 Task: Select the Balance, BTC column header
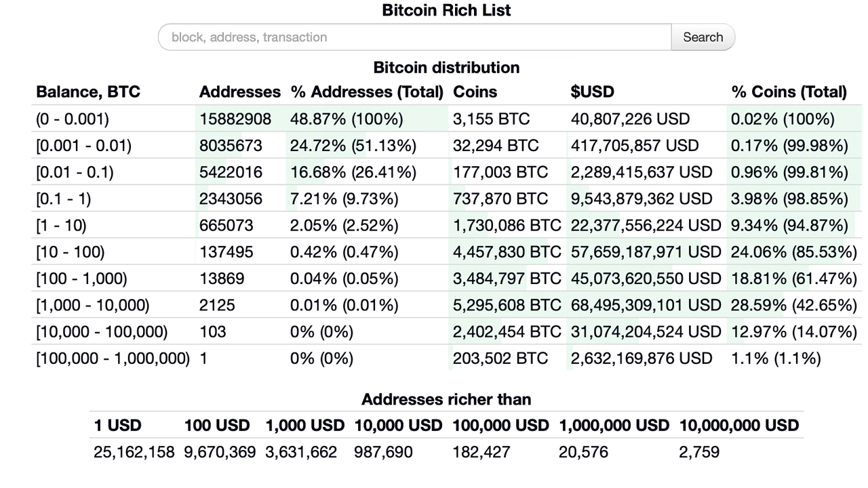click(87, 91)
